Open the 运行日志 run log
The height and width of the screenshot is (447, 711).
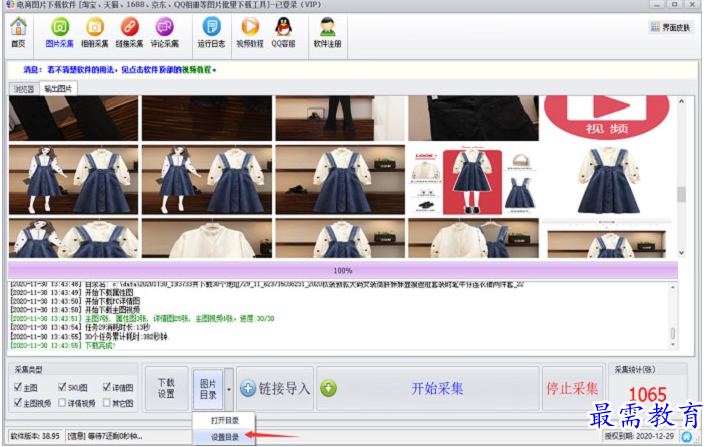[x=211, y=32]
